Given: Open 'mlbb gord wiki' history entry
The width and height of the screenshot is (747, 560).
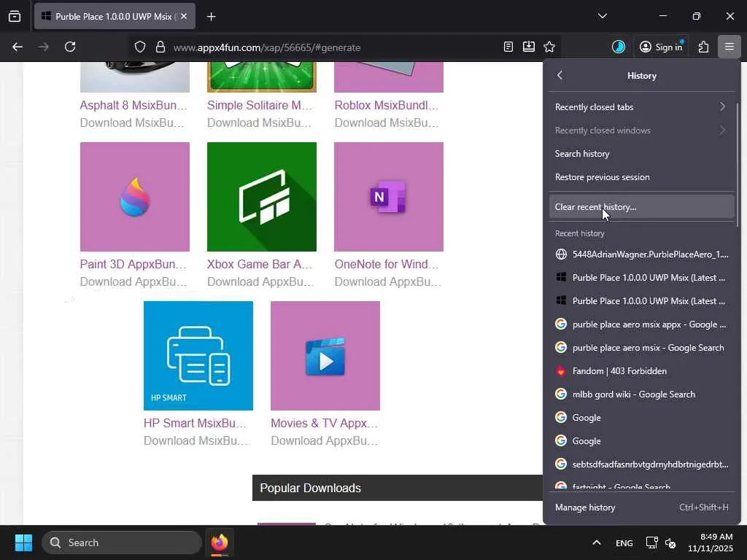Looking at the screenshot, I should click(x=641, y=394).
